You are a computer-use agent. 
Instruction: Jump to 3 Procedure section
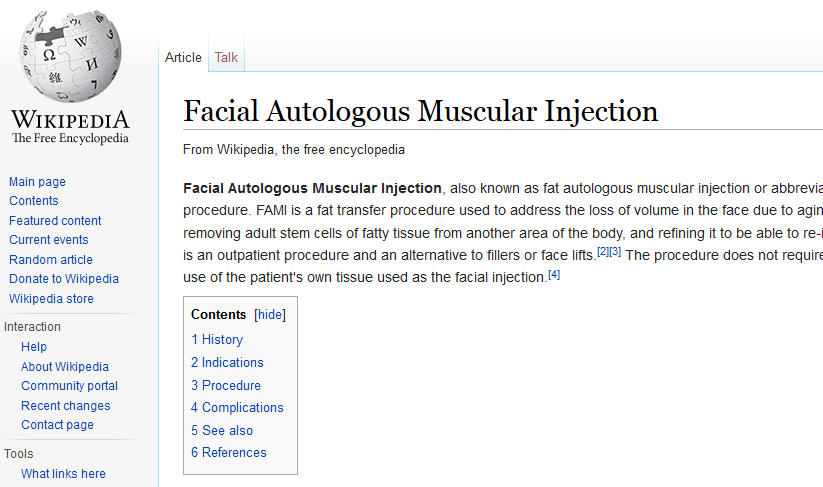point(226,385)
